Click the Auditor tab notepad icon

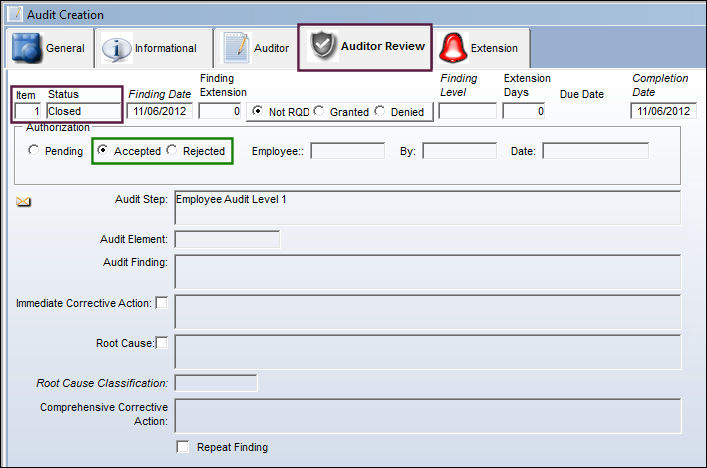coord(236,47)
